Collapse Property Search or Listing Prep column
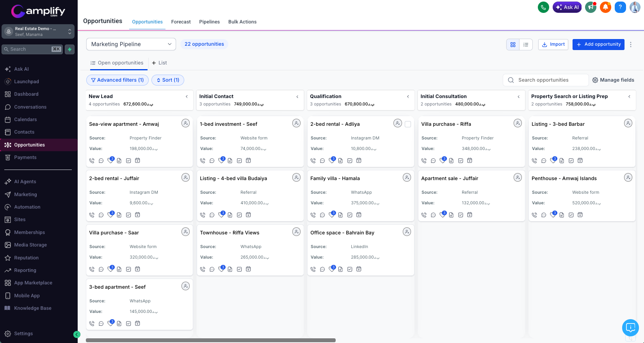 tap(629, 96)
